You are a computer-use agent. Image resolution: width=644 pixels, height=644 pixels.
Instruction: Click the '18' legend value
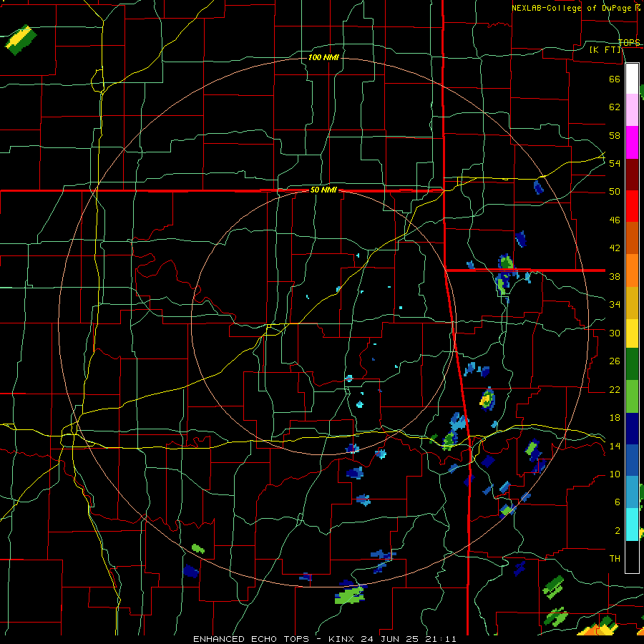click(x=615, y=418)
